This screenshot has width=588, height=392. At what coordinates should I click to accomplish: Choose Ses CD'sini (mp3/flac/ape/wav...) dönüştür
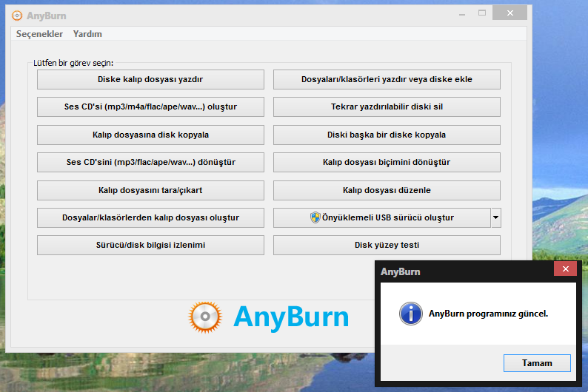point(150,162)
